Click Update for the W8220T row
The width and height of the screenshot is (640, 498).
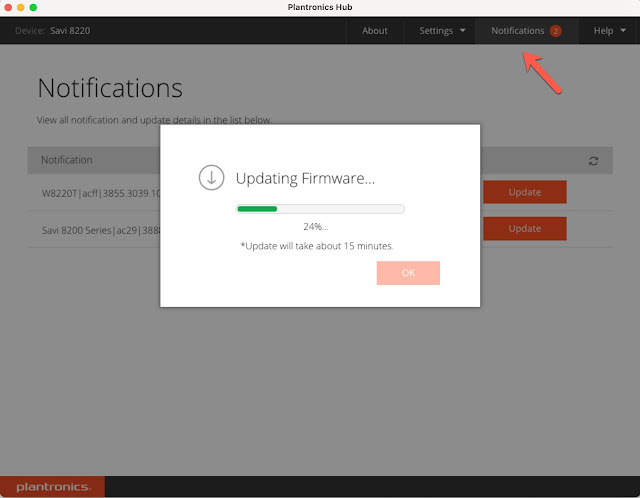[x=525, y=192]
